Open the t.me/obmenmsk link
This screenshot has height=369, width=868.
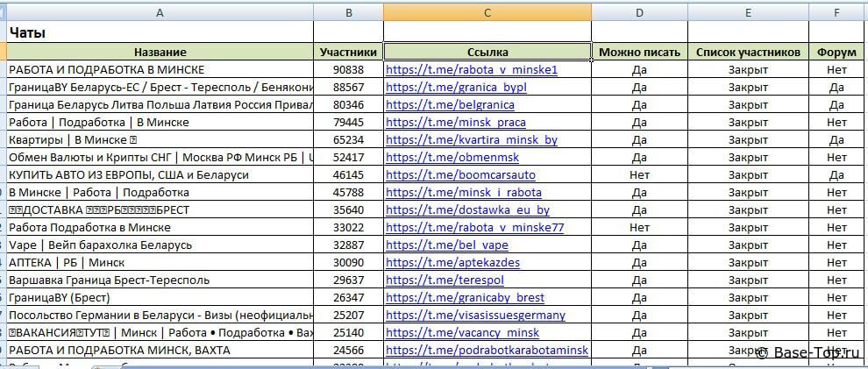coord(452,158)
